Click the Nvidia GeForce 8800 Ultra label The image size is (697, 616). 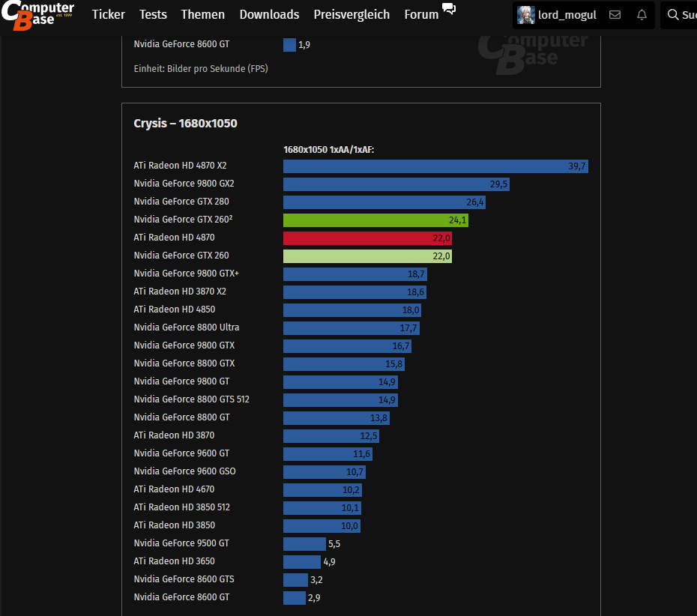187,327
